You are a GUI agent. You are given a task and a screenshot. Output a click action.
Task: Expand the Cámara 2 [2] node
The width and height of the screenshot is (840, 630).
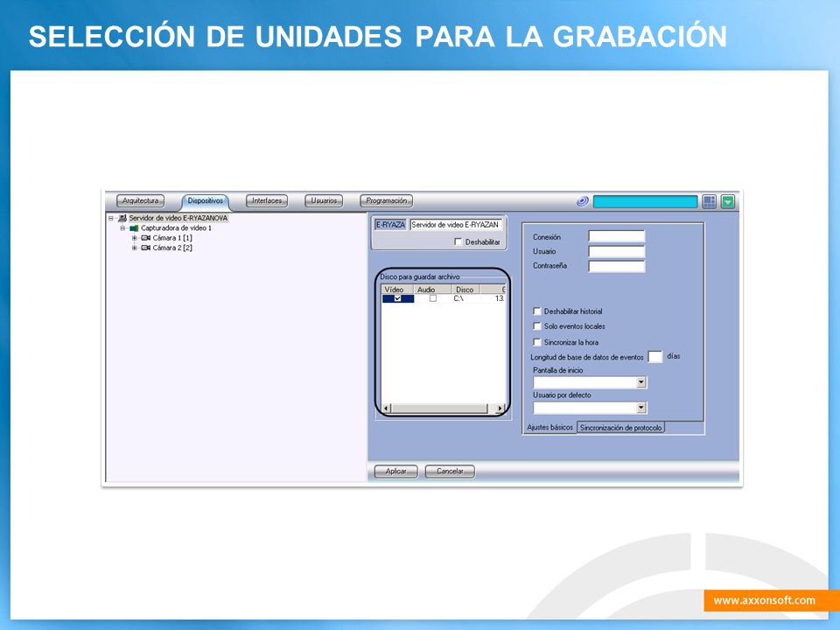[135, 248]
